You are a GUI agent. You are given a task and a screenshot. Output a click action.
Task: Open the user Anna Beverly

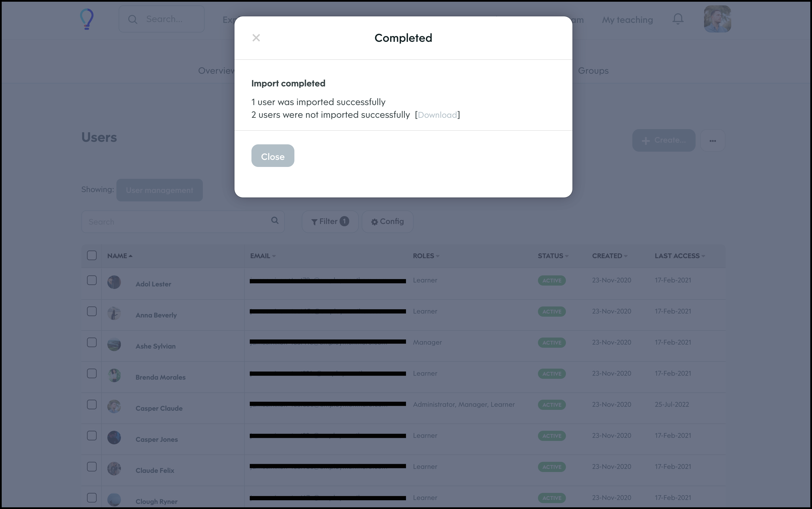(156, 315)
